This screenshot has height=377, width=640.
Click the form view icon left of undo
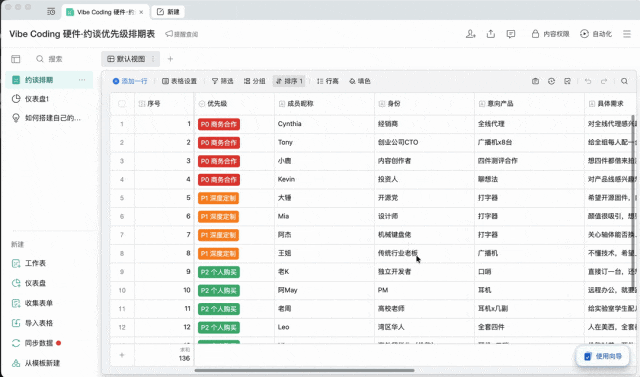click(567, 81)
